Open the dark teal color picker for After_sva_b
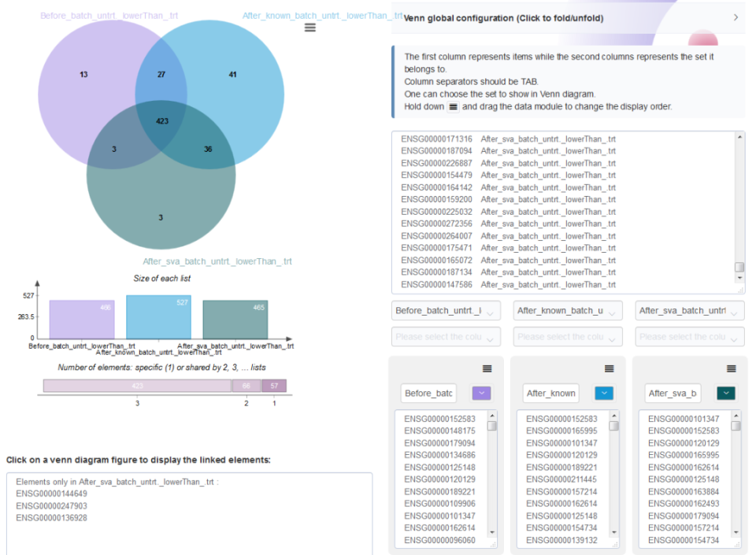The width and height of the screenshot is (756, 555). [725, 393]
